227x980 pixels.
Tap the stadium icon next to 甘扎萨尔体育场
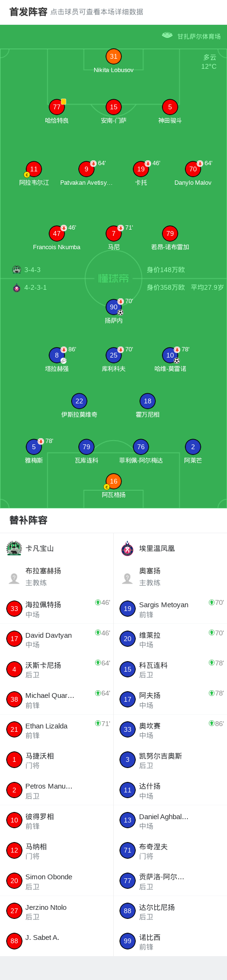point(167,35)
